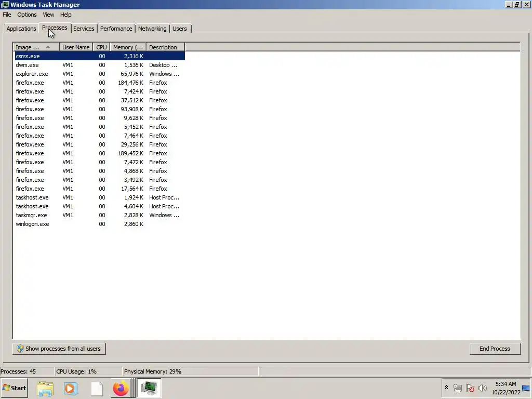This screenshot has height=399, width=532.
Task: Select the dwm.exe process
Action: click(x=99, y=65)
